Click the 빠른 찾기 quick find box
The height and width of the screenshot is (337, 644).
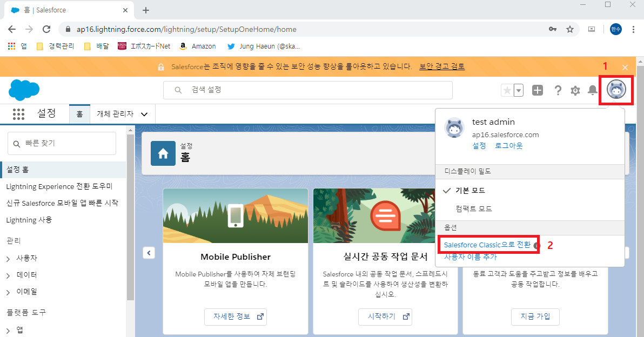click(x=62, y=143)
